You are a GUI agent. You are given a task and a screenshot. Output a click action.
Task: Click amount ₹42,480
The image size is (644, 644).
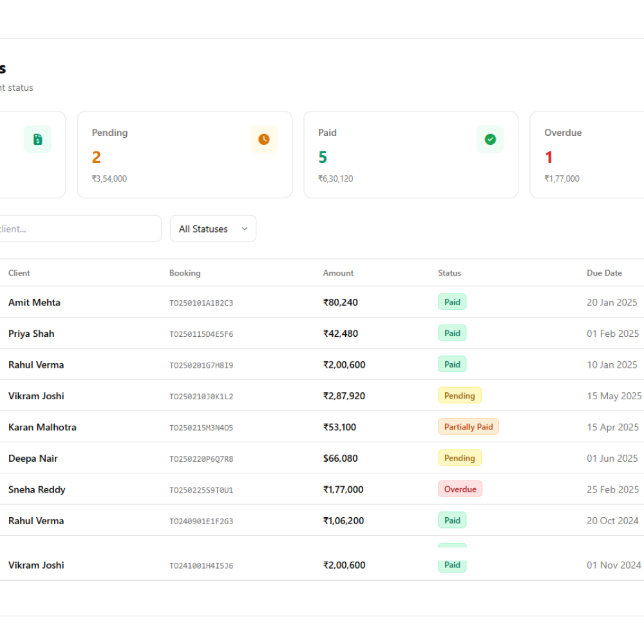coord(341,334)
